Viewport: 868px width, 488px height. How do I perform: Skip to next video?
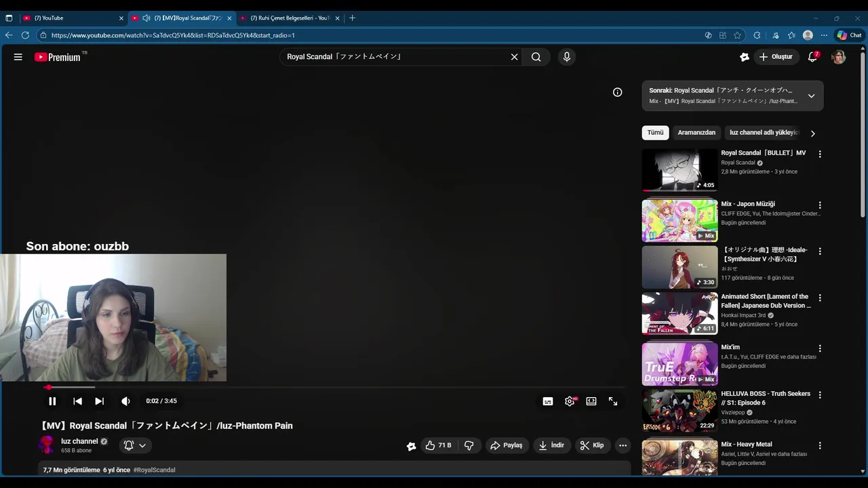click(99, 401)
